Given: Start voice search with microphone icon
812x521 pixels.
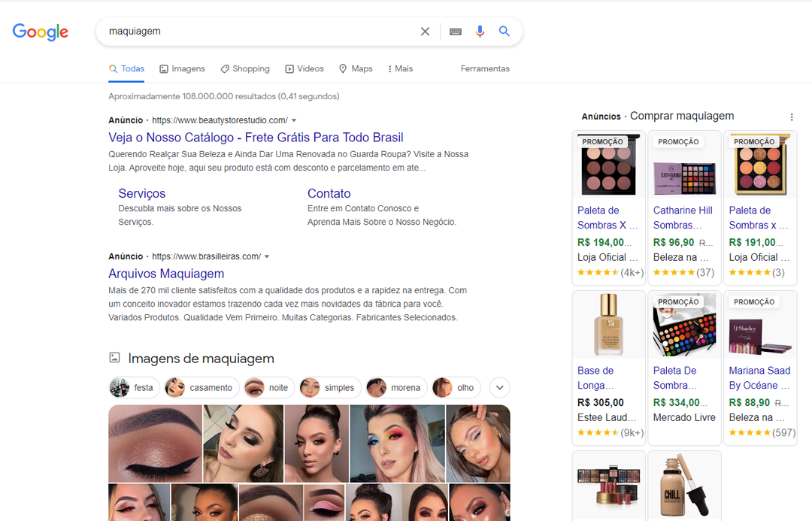Looking at the screenshot, I should coord(480,32).
